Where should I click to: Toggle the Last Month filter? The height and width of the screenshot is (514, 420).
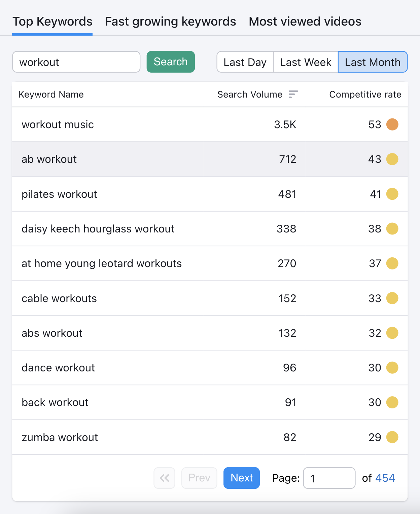coord(372,62)
